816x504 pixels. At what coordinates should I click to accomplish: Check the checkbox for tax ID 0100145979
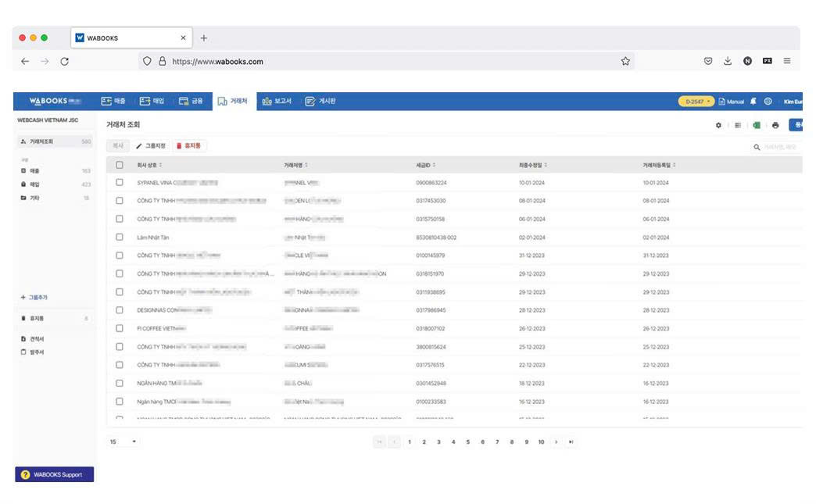pos(120,256)
